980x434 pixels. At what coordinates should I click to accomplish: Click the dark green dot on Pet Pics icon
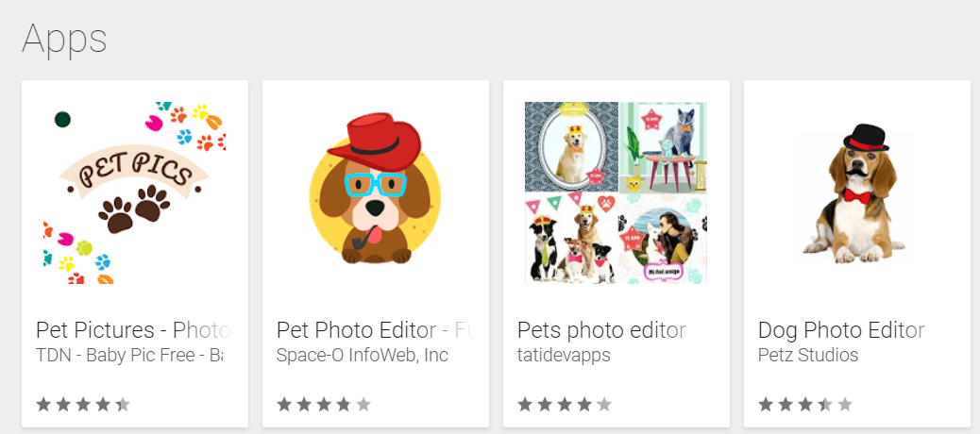click(62, 119)
